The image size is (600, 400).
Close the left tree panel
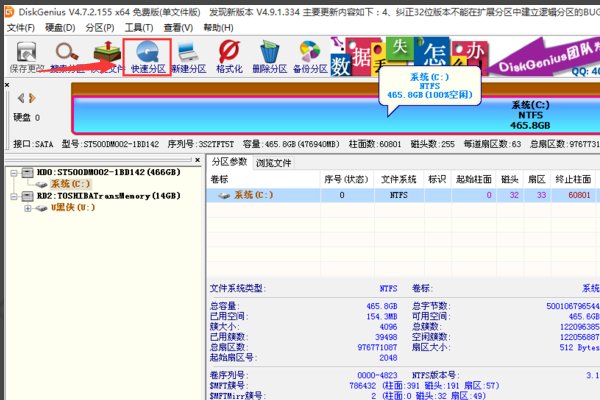click(197, 160)
